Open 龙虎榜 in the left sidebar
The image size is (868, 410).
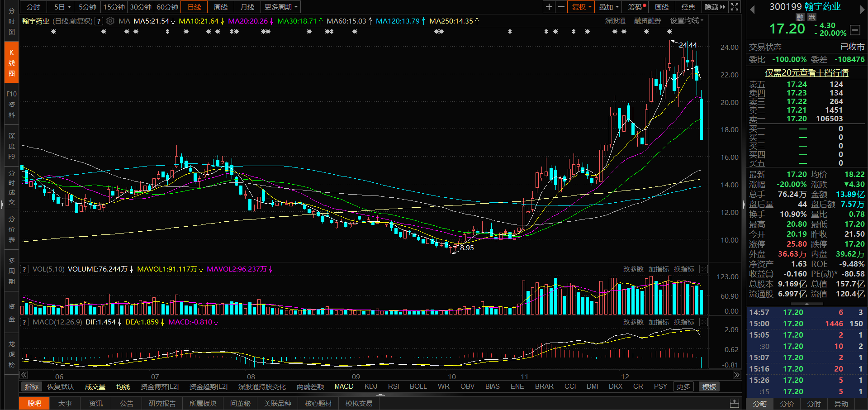[12, 354]
